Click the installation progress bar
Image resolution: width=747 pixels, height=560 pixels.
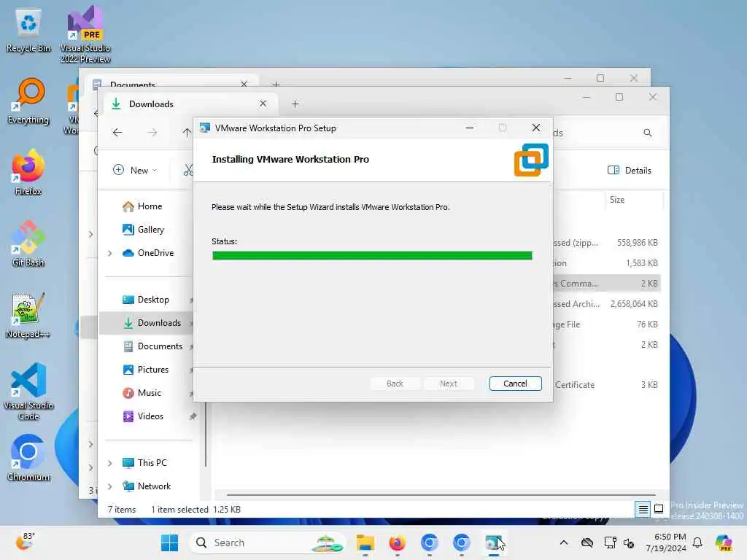tap(372, 256)
